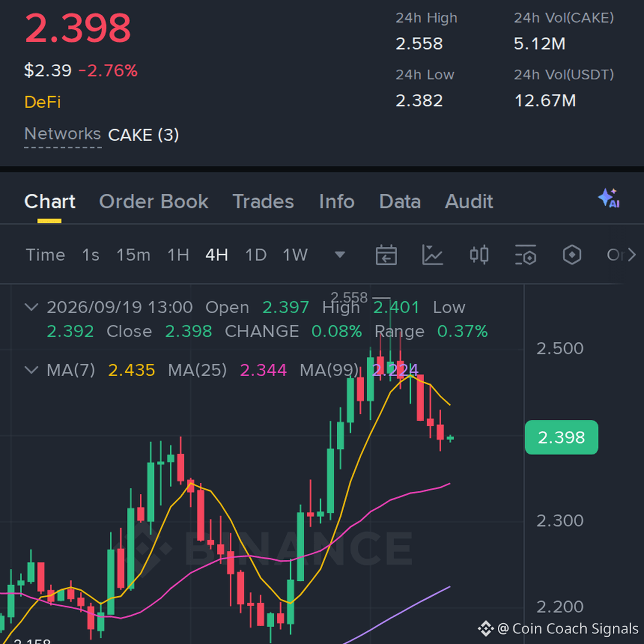Open the calendar date jump icon

coord(386,255)
